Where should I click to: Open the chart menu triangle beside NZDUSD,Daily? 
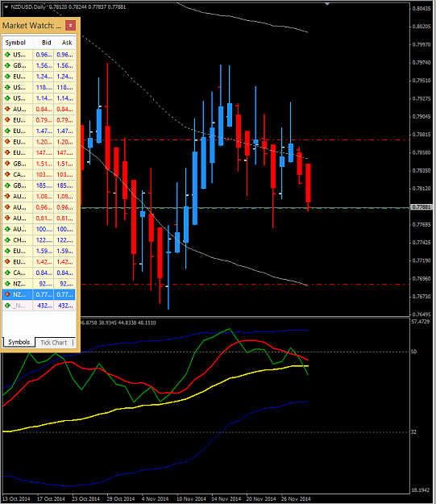(x=6, y=6)
